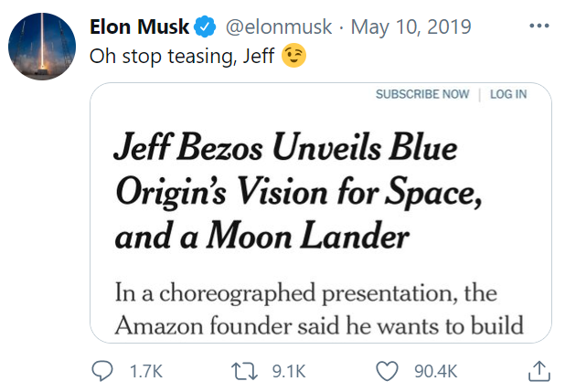Click LOG IN in article preview
The image size is (565, 392).
click(x=508, y=94)
